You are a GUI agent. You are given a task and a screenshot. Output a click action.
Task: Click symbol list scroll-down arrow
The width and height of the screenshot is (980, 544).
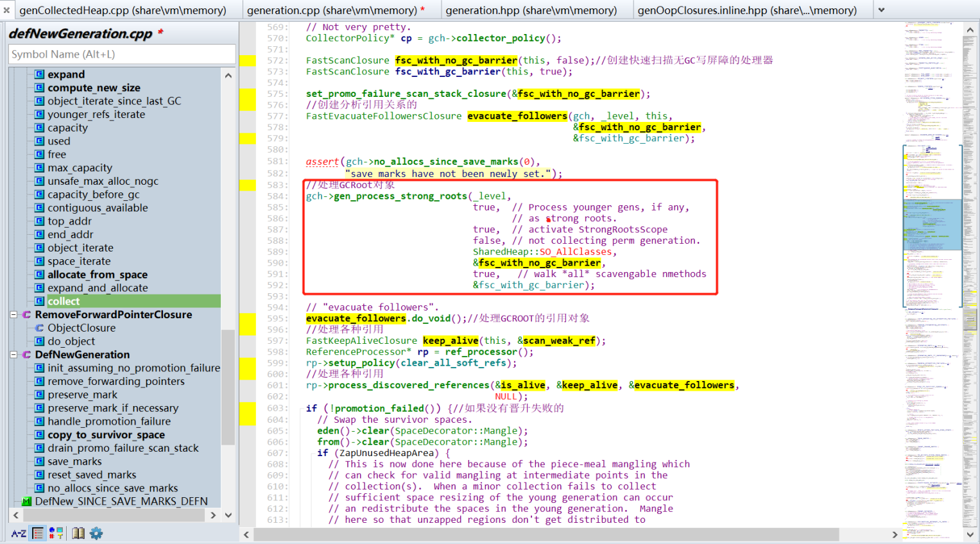(228, 514)
